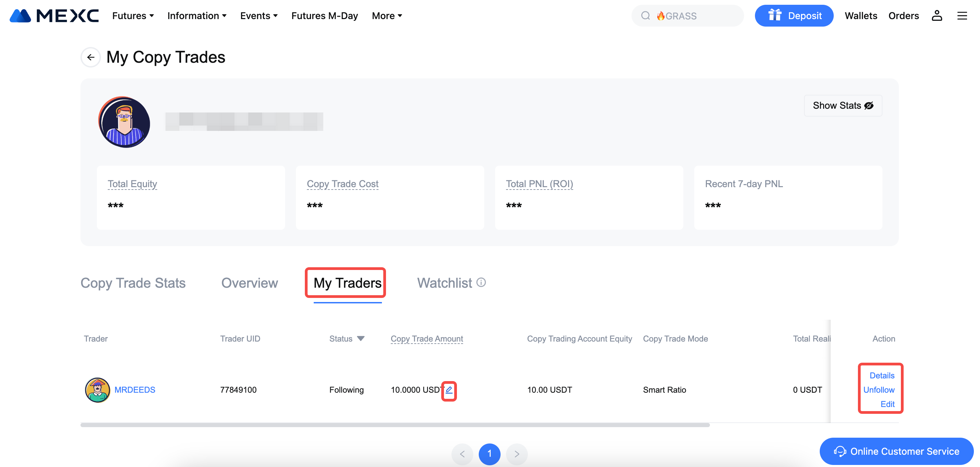Toggle Show Stats visibility
The image size is (980, 467).
(843, 105)
